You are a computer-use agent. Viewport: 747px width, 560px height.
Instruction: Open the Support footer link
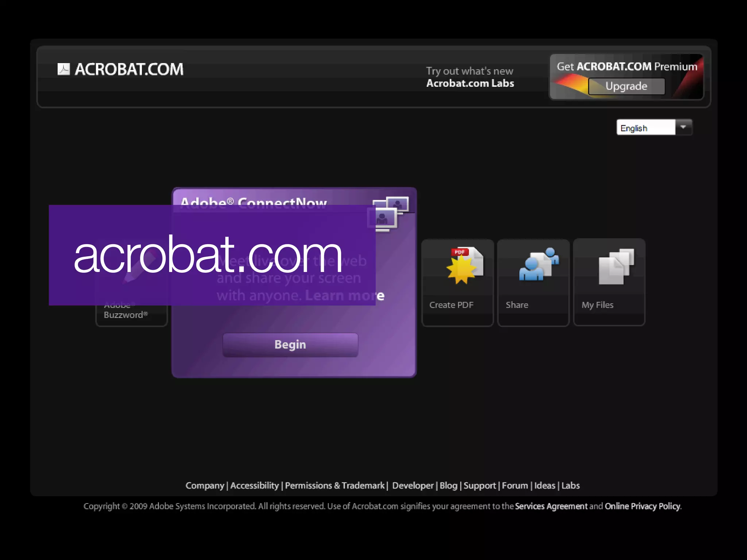pos(479,486)
